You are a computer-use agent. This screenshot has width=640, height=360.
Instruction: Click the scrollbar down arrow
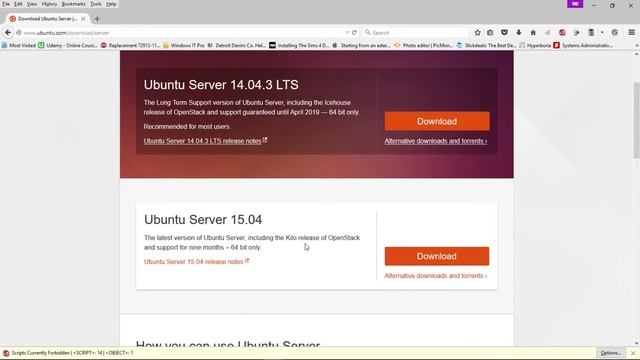click(x=636, y=343)
